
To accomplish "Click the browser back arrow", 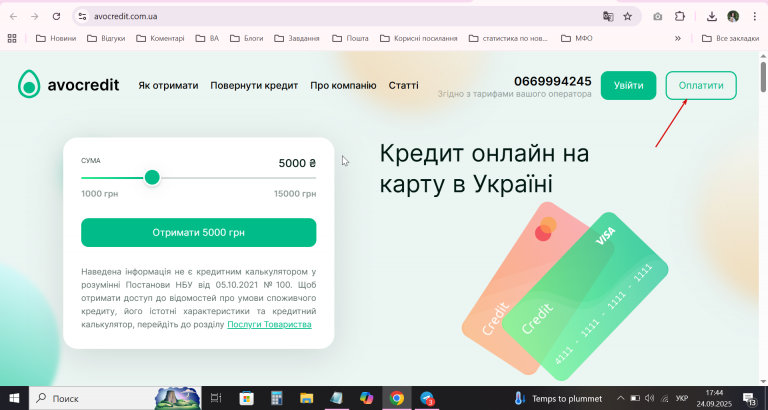I will [x=13, y=16].
